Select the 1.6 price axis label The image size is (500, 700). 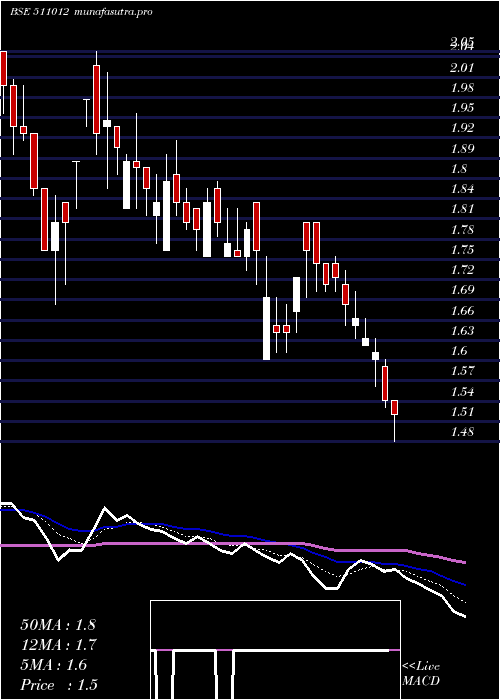[459, 351]
